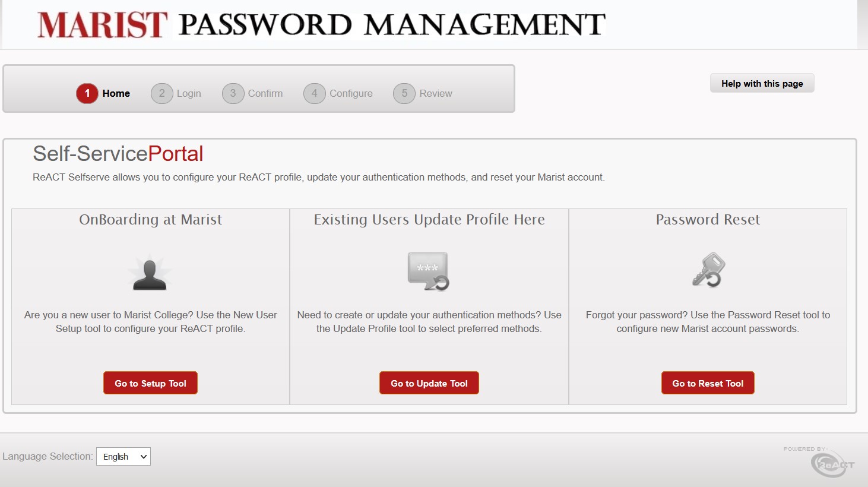This screenshot has height=487, width=868.
Task: Click step 5 circle for Review
Action: [x=404, y=93]
